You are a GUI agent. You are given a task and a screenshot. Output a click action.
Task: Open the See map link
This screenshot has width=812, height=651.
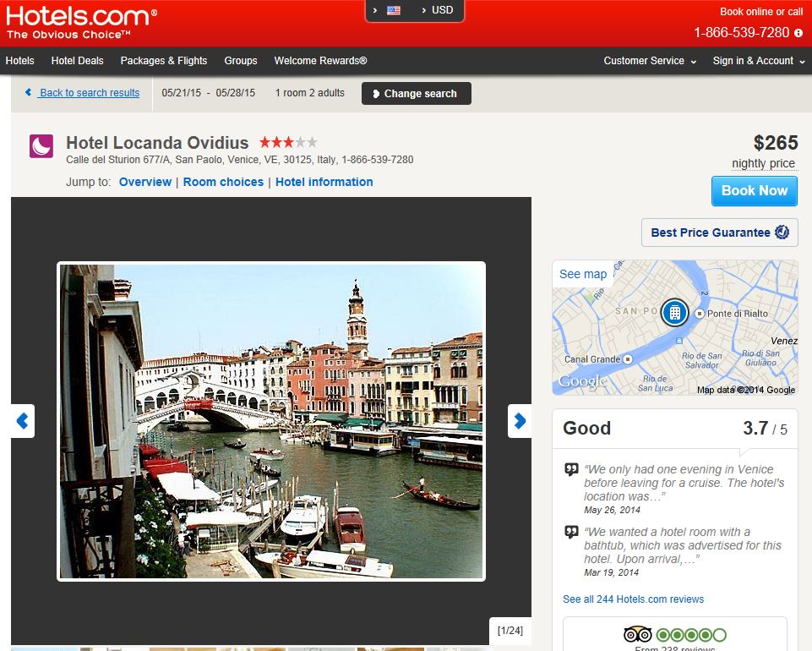(582, 274)
